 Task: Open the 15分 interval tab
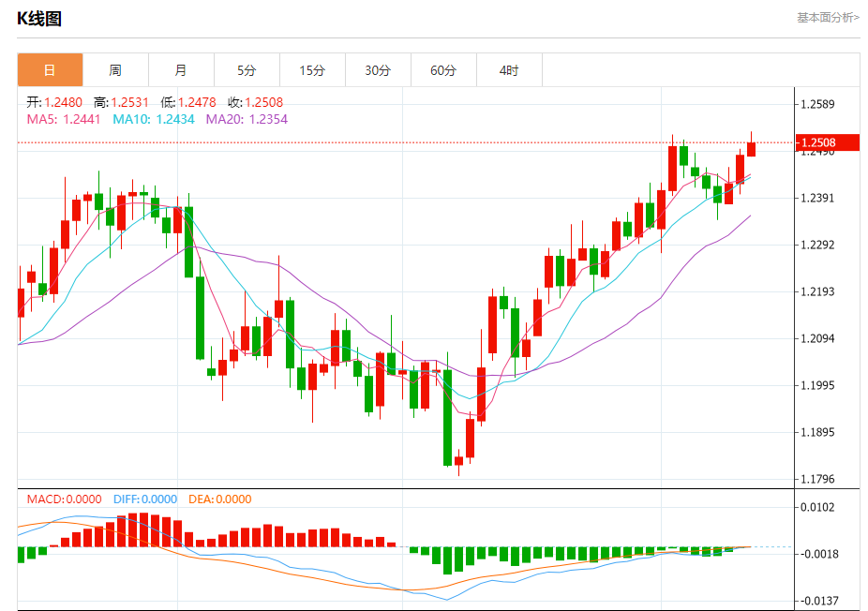pos(312,70)
